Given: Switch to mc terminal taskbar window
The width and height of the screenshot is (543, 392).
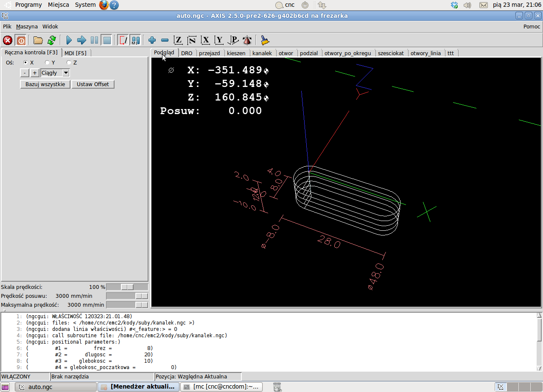Looking at the screenshot, I should coord(221,386).
